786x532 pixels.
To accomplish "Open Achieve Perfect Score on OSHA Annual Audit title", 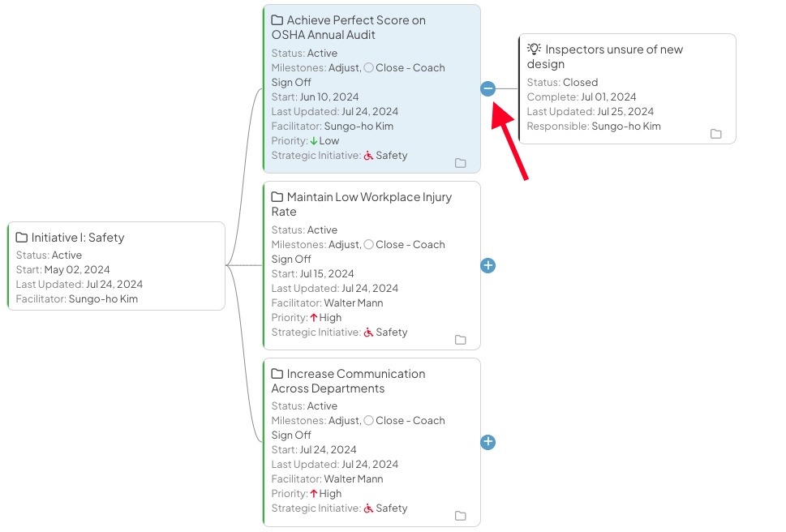I will pos(349,28).
